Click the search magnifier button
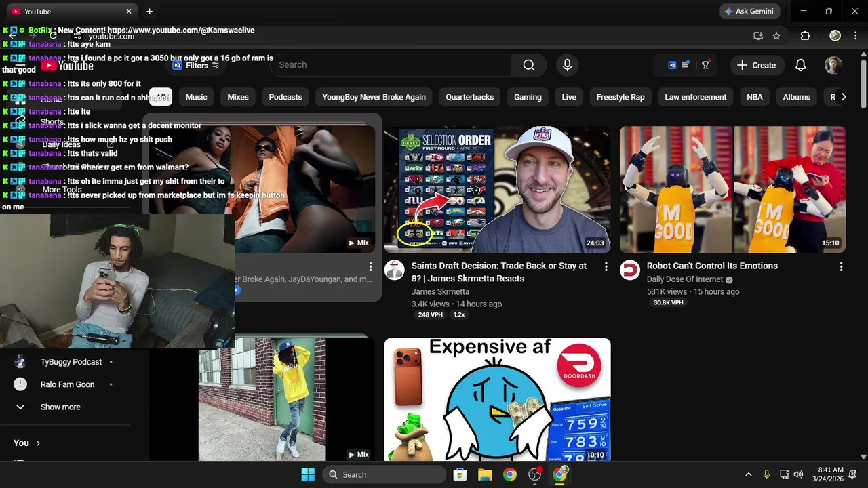This screenshot has height=488, width=868. tap(529, 65)
